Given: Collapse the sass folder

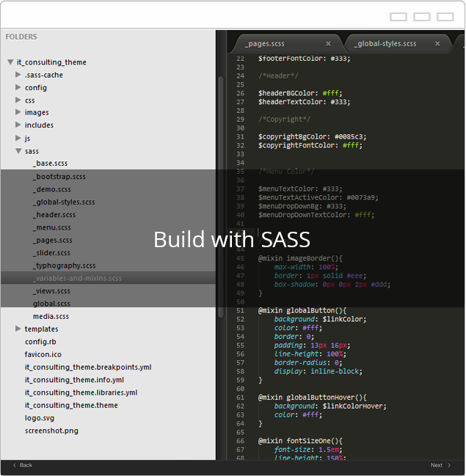Looking at the screenshot, I should click(18, 151).
